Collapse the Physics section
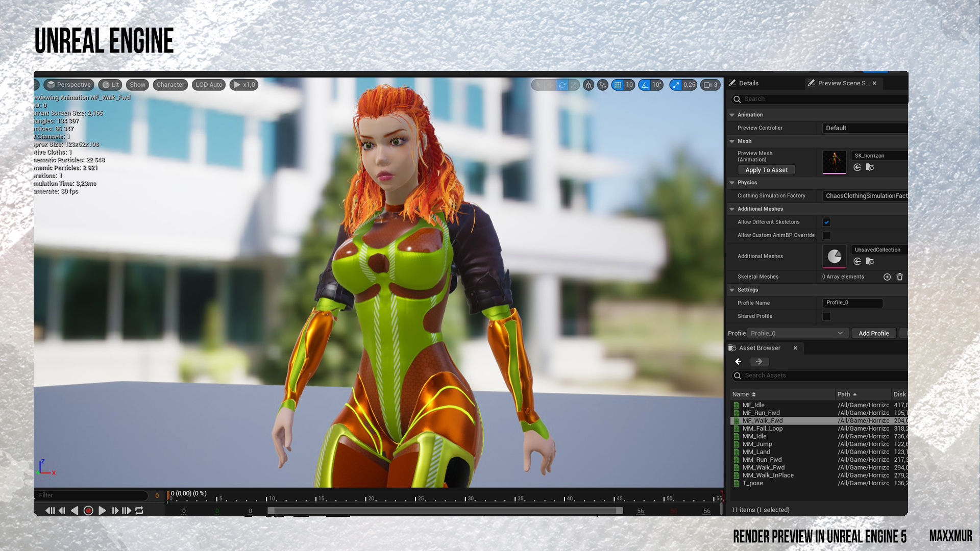 click(x=732, y=183)
